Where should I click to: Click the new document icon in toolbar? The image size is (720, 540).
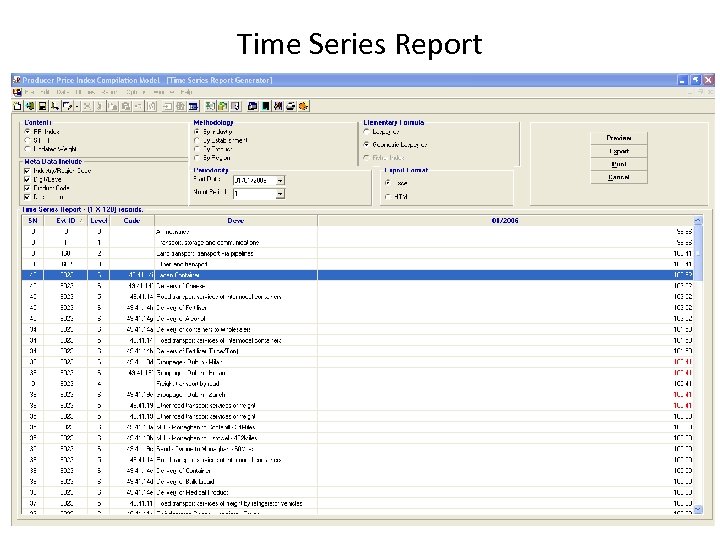coord(17,107)
